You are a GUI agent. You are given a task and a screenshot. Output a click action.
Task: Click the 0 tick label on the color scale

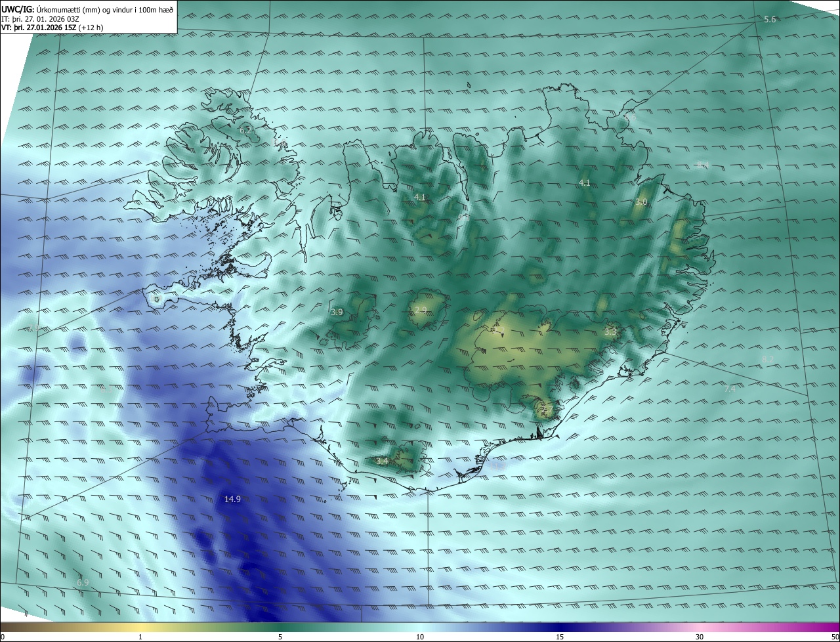(3, 637)
